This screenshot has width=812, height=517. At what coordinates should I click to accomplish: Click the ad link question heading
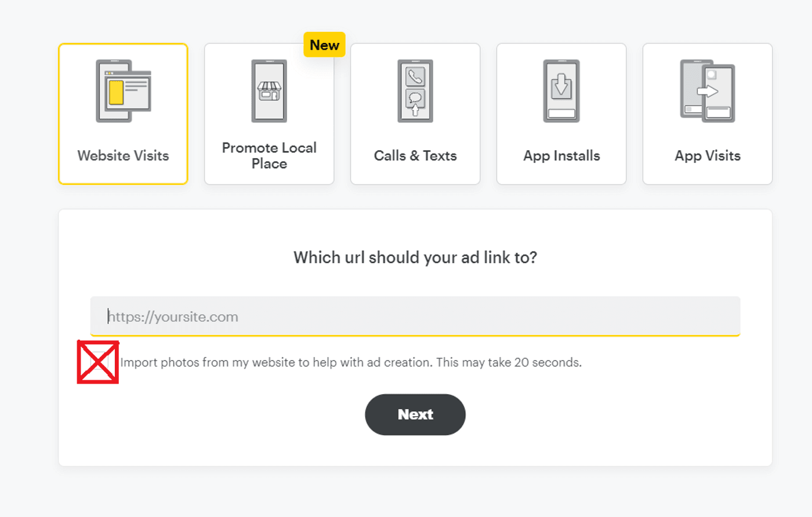tap(415, 257)
